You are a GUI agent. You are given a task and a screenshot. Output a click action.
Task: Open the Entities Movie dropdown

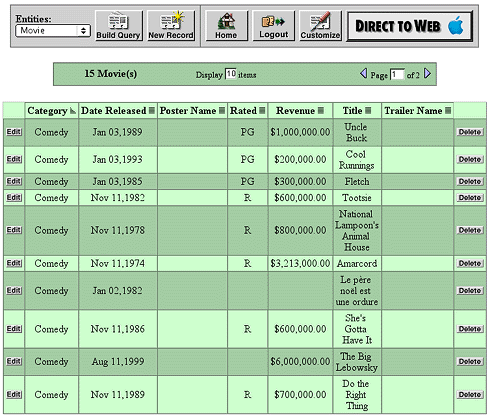coord(53,31)
